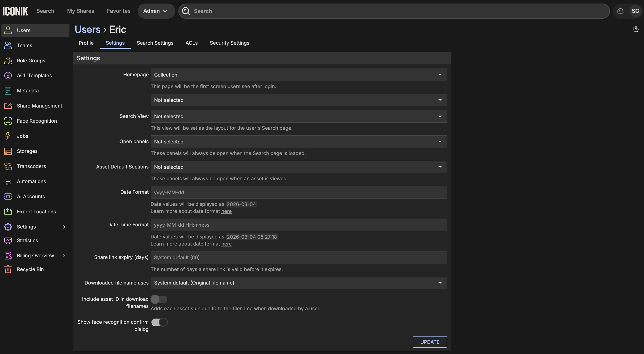Click the Share link expiry input field

299,258
